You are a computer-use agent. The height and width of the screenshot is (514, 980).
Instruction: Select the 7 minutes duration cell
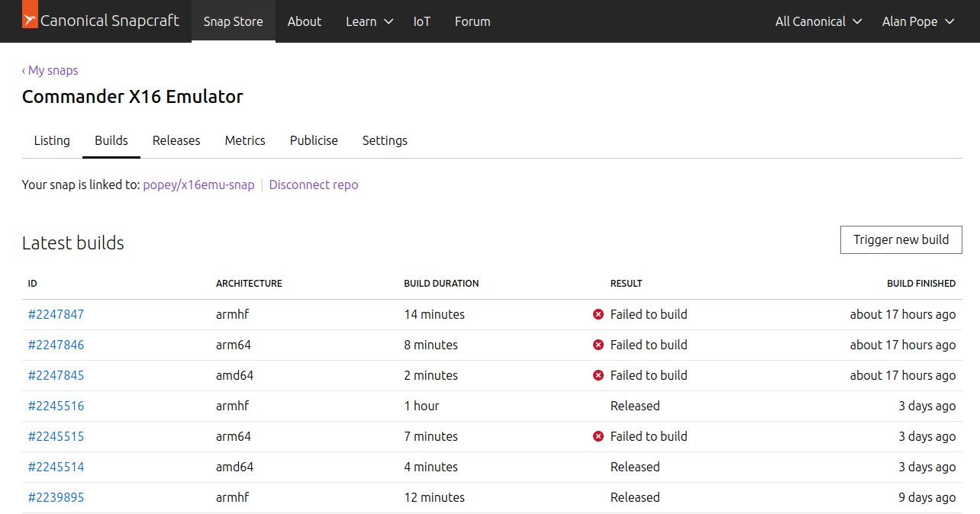431,436
